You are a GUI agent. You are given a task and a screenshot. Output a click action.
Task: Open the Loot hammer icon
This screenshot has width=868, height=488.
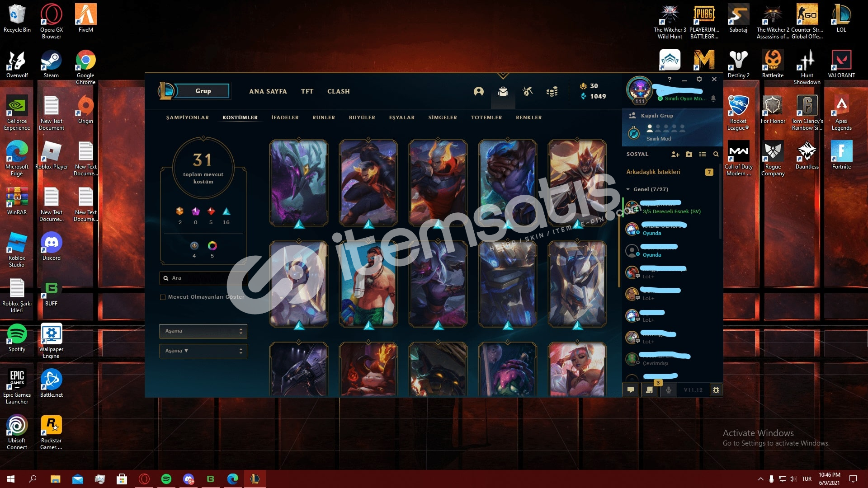[x=527, y=92]
